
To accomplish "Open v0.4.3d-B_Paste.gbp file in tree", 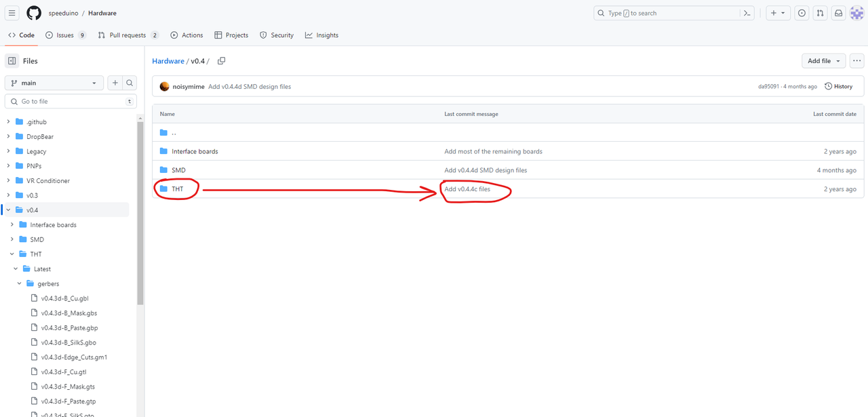I will point(69,328).
